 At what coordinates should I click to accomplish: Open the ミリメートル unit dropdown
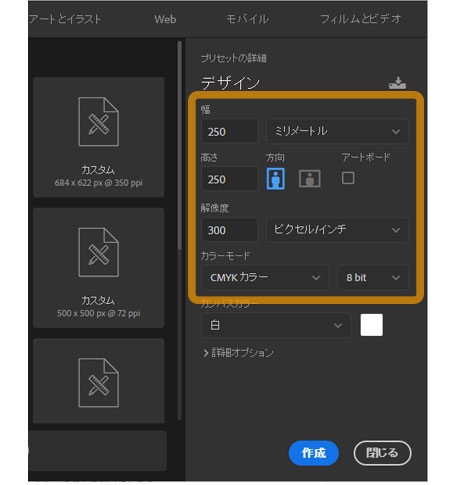337,131
